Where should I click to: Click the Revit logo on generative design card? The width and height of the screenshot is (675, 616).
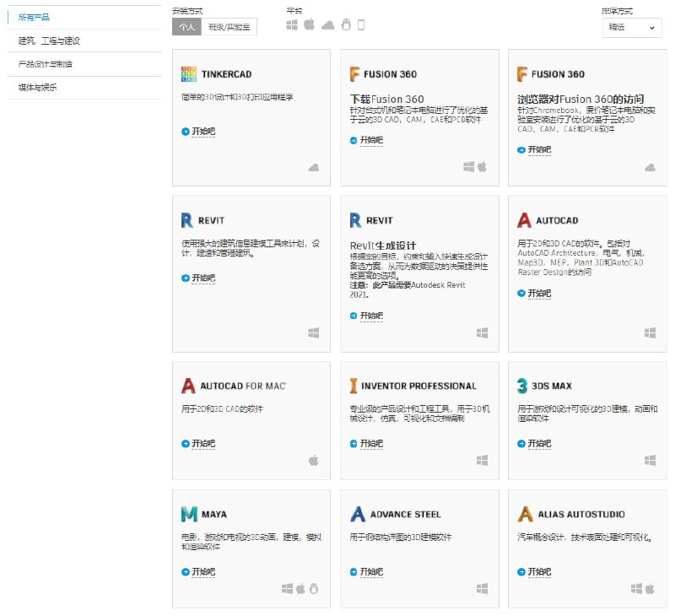click(355, 220)
